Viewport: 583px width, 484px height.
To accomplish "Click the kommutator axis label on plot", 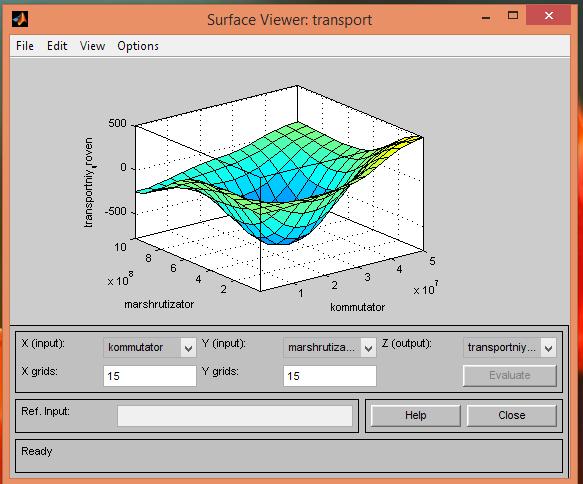I will pos(357,307).
